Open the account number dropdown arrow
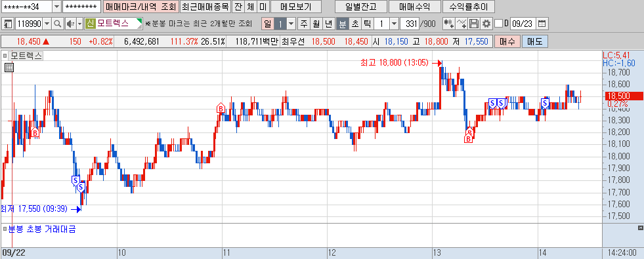The height and width of the screenshot is (259, 644). (x=56, y=7)
